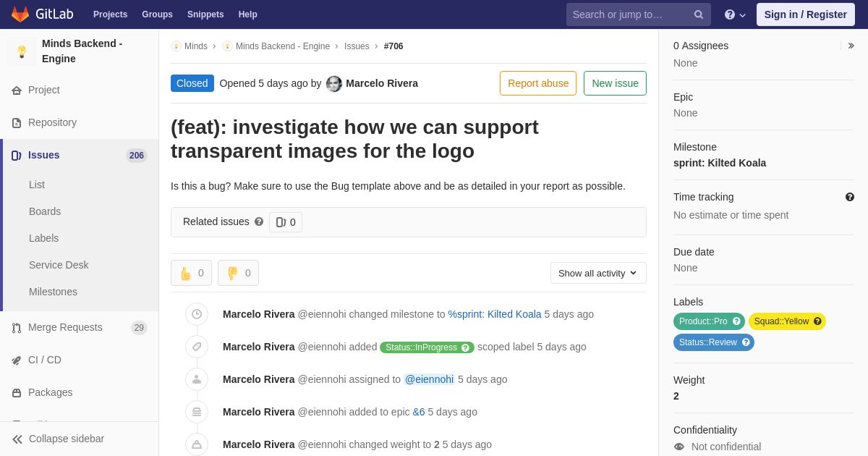Screen dimensions: 868x456
Task: Open the GitLab home logo
Action: click(x=41, y=14)
